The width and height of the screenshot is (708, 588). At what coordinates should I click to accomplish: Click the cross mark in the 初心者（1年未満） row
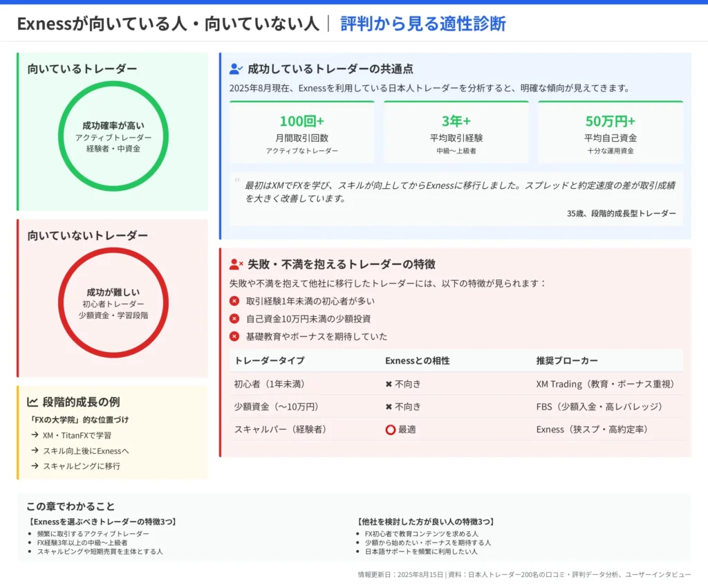(x=389, y=385)
